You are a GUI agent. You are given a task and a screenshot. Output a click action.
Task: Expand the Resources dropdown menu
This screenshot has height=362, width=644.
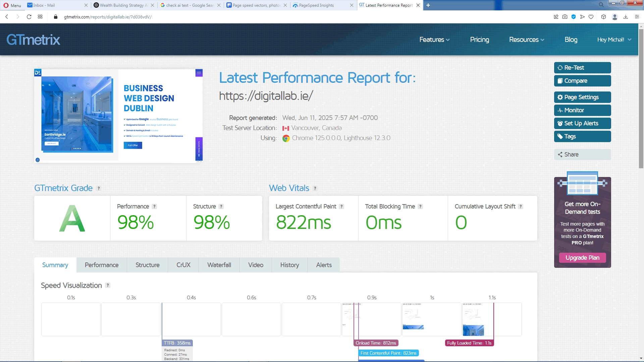(x=527, y=40)
